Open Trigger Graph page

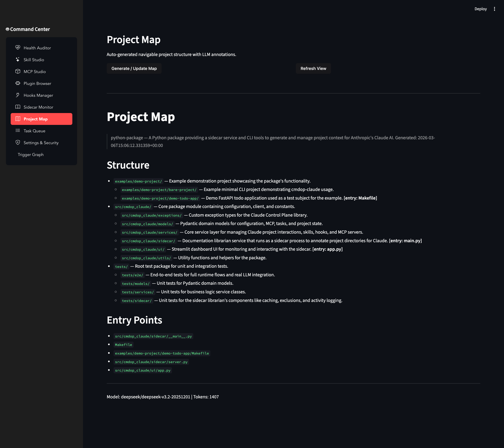click(41, 155)
